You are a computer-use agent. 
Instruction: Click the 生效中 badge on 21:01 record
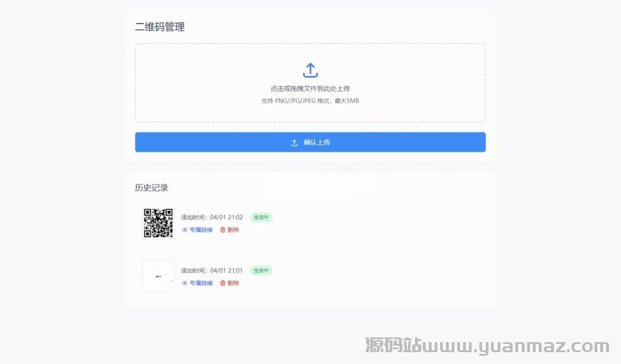[x=261, y=271]
